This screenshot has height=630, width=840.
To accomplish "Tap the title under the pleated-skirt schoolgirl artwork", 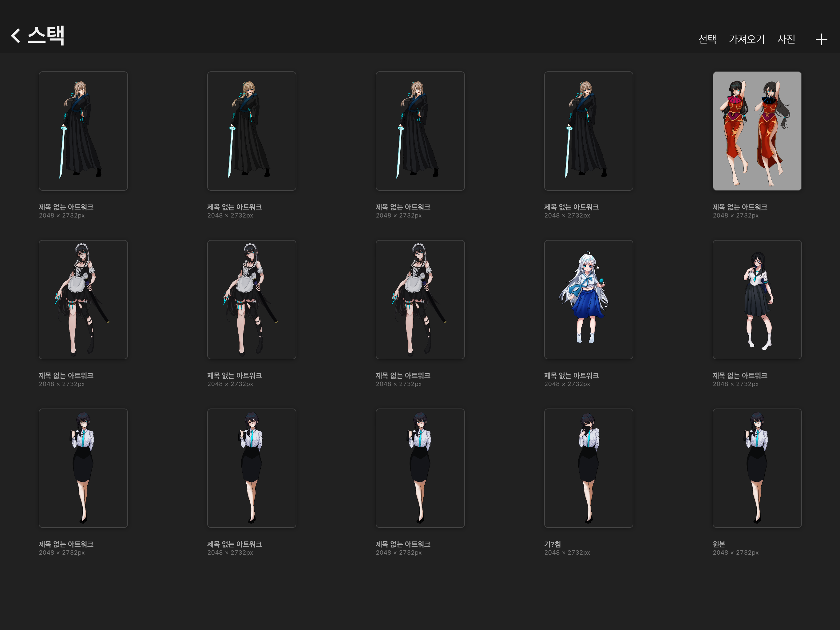I will [x=740, y=375].
